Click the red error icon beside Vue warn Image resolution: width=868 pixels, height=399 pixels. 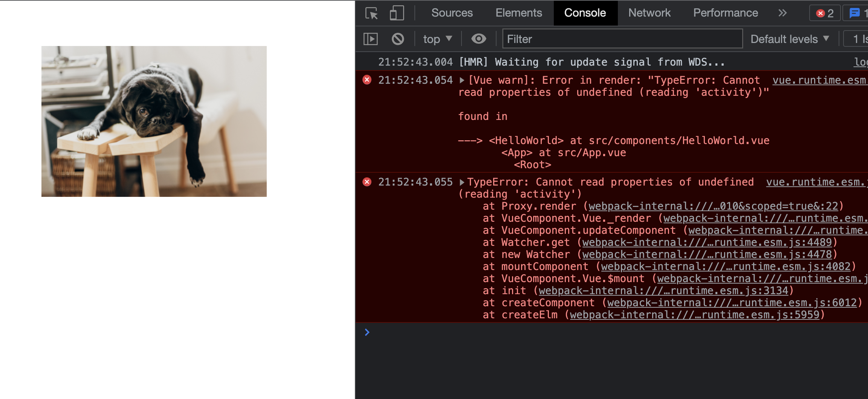click(367, 80)
